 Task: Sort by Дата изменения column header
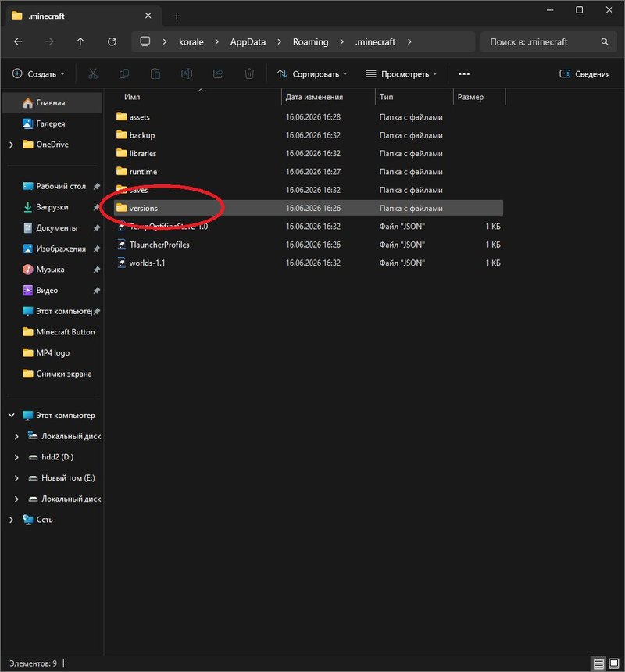click(328, 97)
